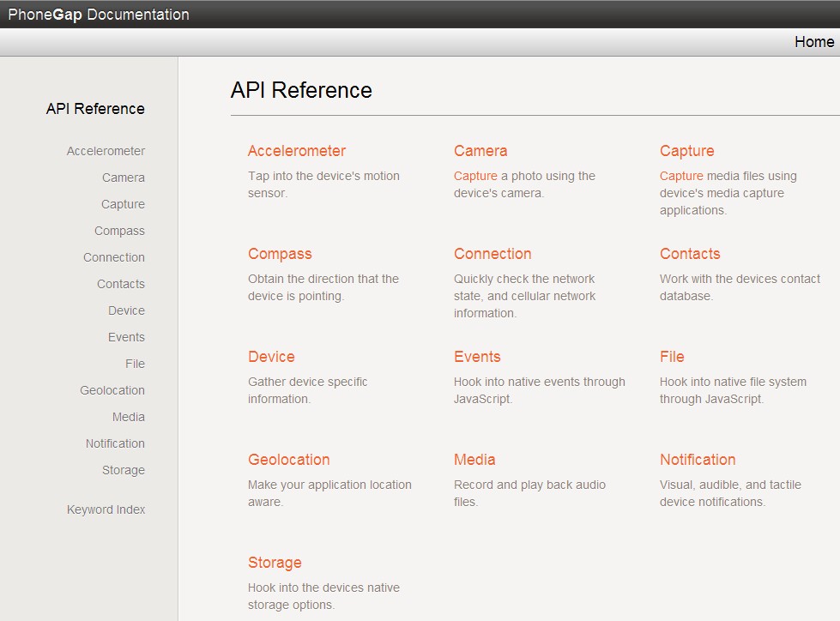This screenshot has height=621, width=840.
Task: Open the orange Notification heading link
Action: click(698, 460)
